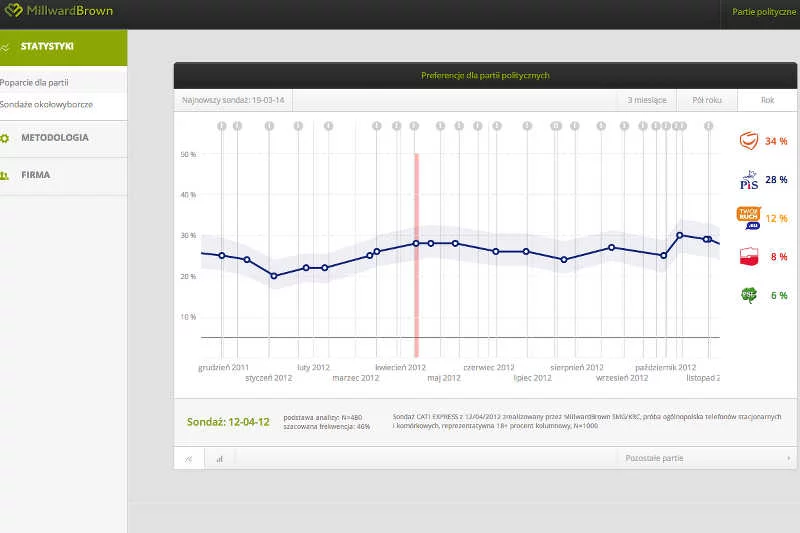Click the wrzesień 2012 axis label
800x533 pixels.
[x=622, y=378]
